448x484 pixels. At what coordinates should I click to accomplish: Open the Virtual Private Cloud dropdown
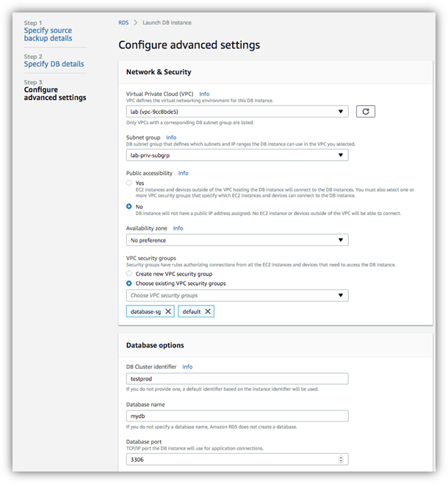(x=237, y=112)
